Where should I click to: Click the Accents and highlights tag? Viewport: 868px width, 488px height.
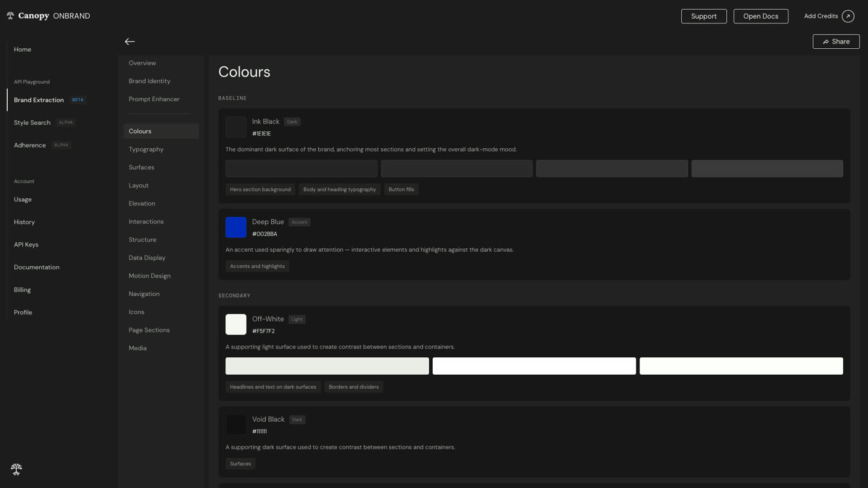click(257, 266)
